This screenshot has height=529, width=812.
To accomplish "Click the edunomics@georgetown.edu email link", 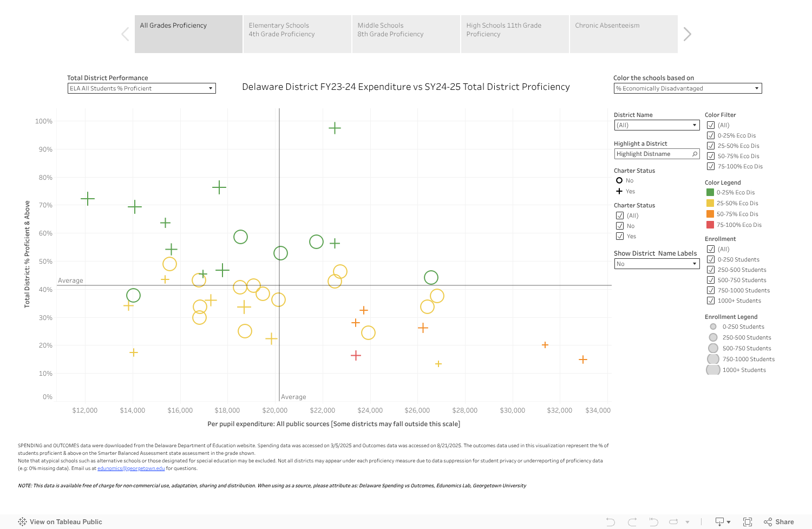I will click(x=130, y=468).
